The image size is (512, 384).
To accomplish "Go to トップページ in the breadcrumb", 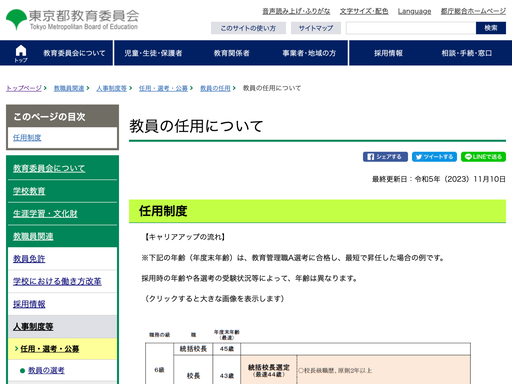I will point(24,88).
